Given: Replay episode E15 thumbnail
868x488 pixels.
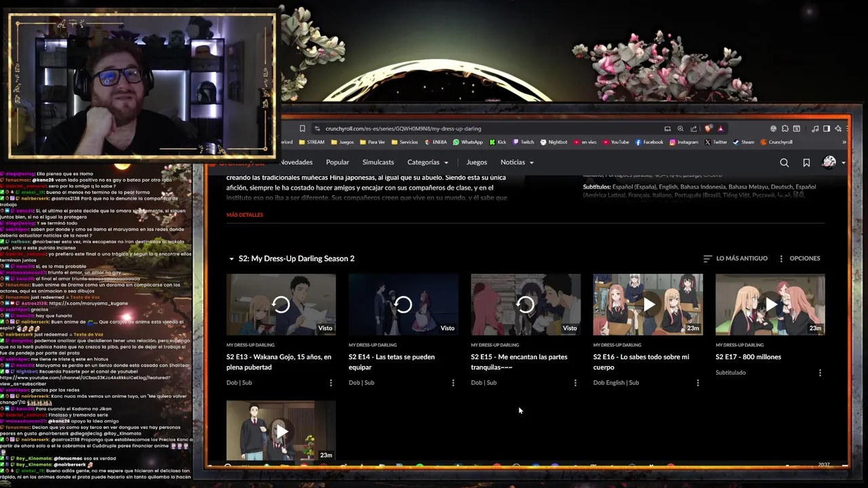Looking at the screenshot, I should [526, 304].
